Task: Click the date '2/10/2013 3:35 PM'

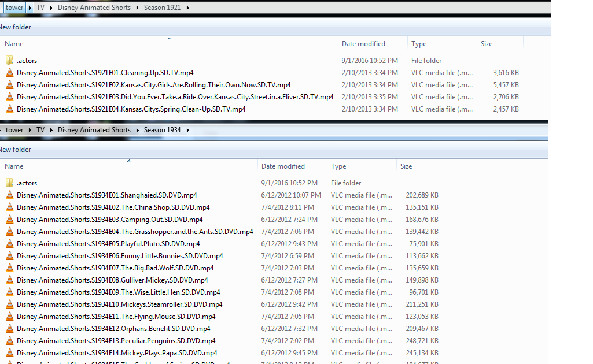Action: click(x=370, y=96)
